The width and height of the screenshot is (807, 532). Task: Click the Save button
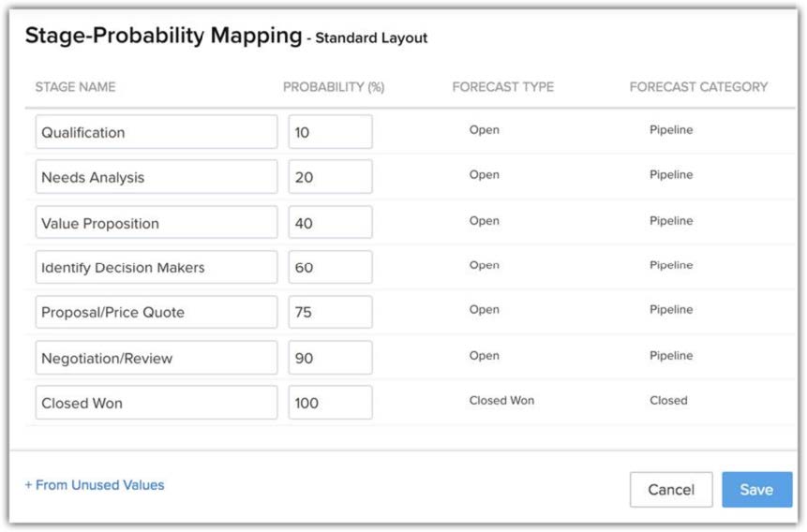(x=756, y=489)
